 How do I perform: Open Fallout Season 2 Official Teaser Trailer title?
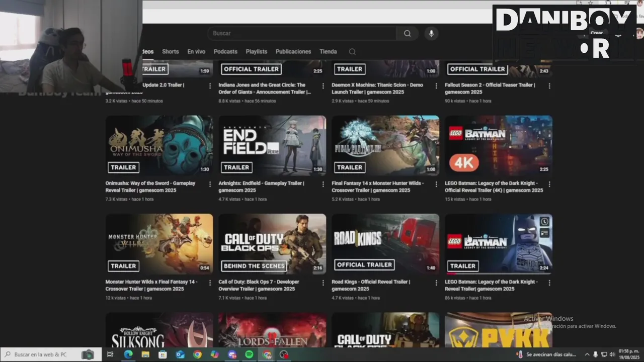pos(490,88)
